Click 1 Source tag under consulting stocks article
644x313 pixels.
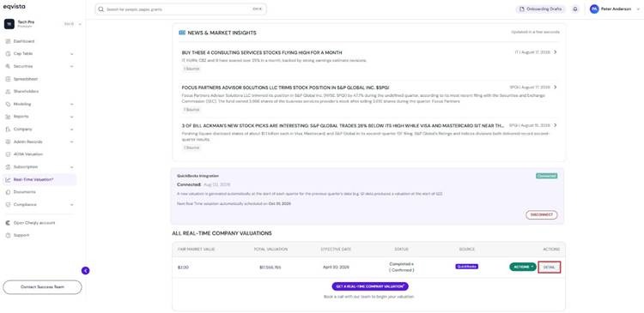pos(191,69)
